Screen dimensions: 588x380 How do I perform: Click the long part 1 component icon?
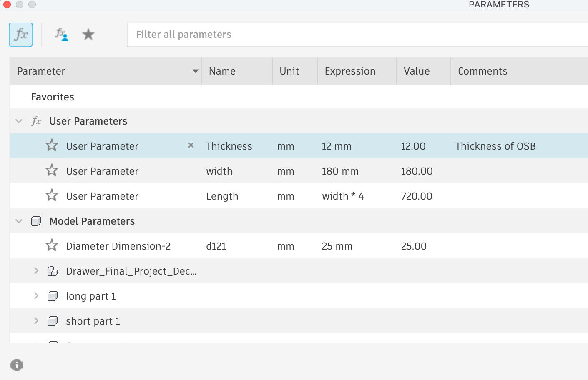pyautogui.click(x=53, y=296)
